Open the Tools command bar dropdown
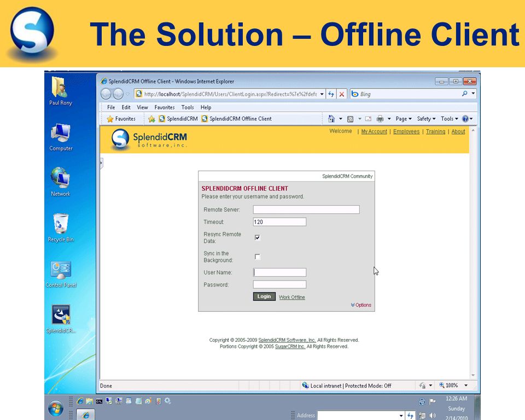 coord(450,119)
